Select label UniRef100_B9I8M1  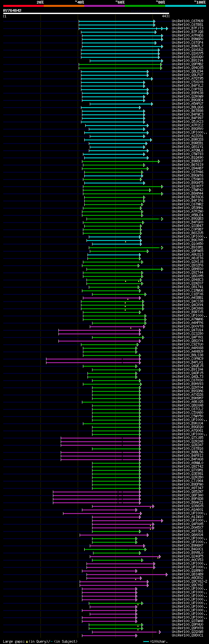point(187,247)
